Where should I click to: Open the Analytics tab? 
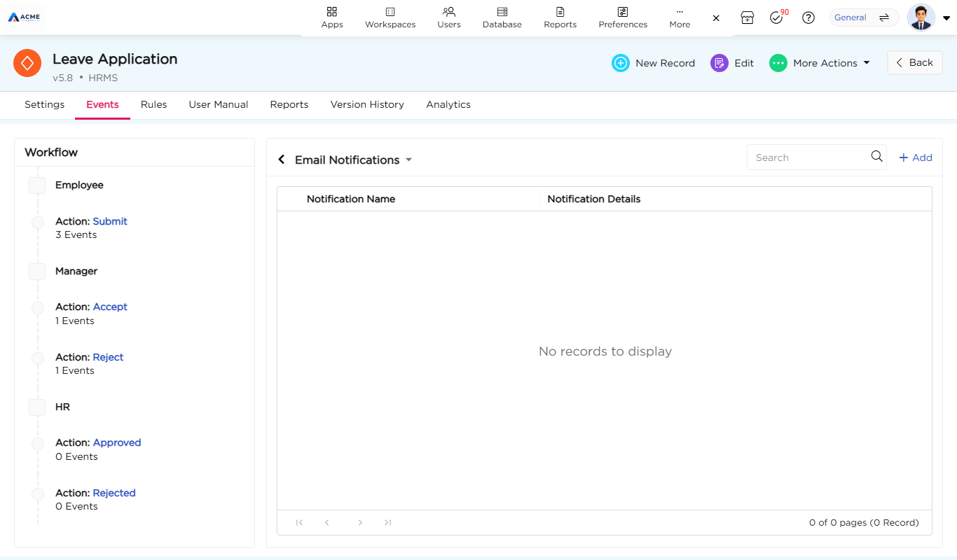[448, 104]
